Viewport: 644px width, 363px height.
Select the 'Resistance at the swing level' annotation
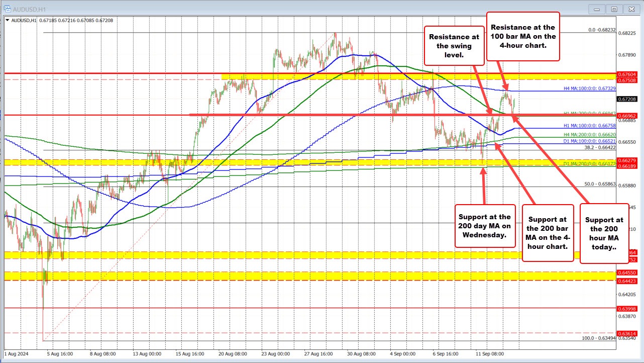click(454, 45)
